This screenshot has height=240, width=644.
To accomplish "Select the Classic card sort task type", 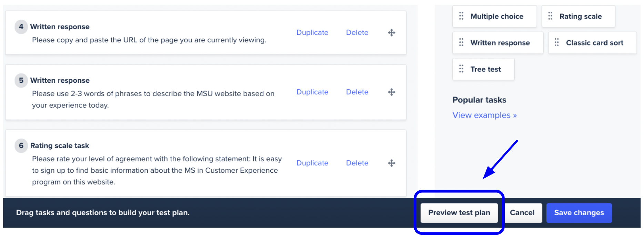I will click(592, 43).
